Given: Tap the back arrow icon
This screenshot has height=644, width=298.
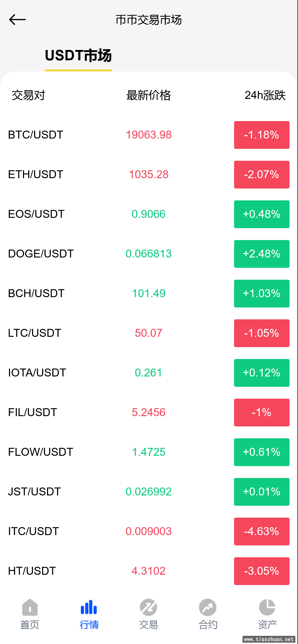Looking at the screenshot, I should tap(17, 20).
